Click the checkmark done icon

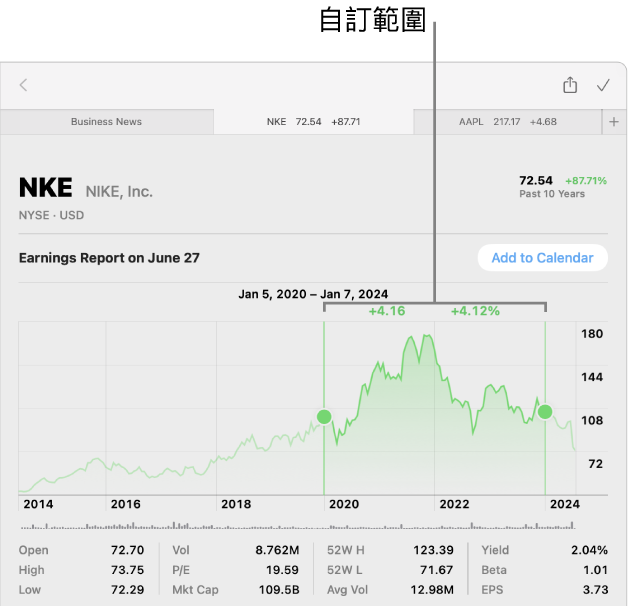(603, 85)
